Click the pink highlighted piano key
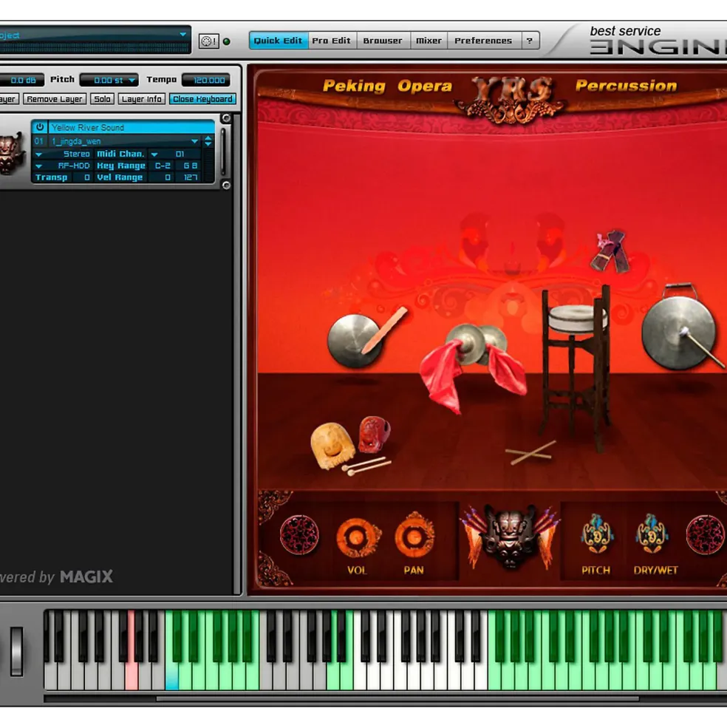This screenshot has height=728, width=727. coord(131,651)
